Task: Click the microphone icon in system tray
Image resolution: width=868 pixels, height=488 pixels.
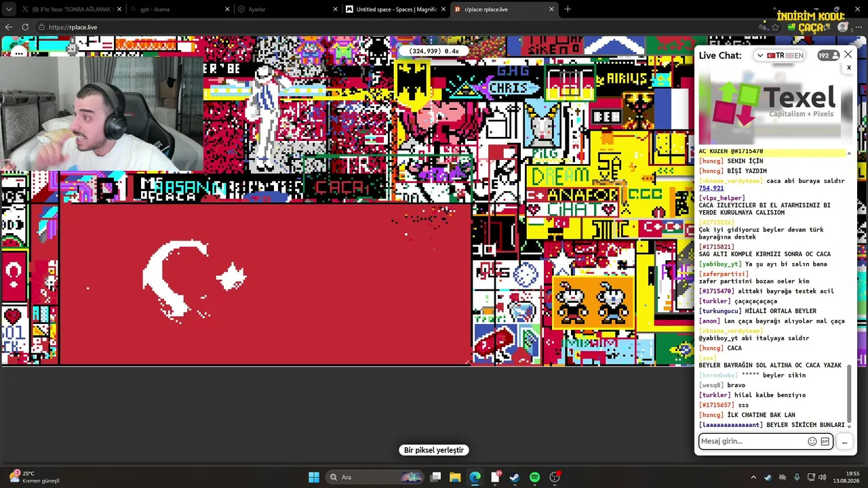Action: (797, 477)
